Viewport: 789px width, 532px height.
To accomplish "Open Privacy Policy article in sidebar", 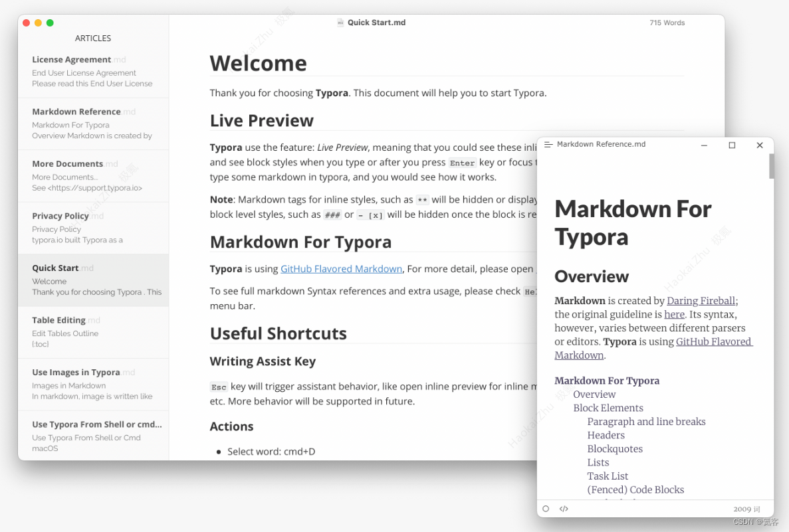I will 93,228.
